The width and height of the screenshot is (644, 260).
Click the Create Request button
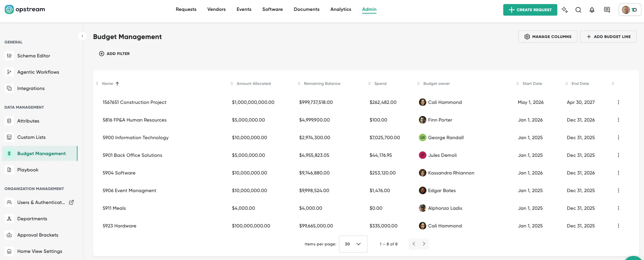coord(530,10)
